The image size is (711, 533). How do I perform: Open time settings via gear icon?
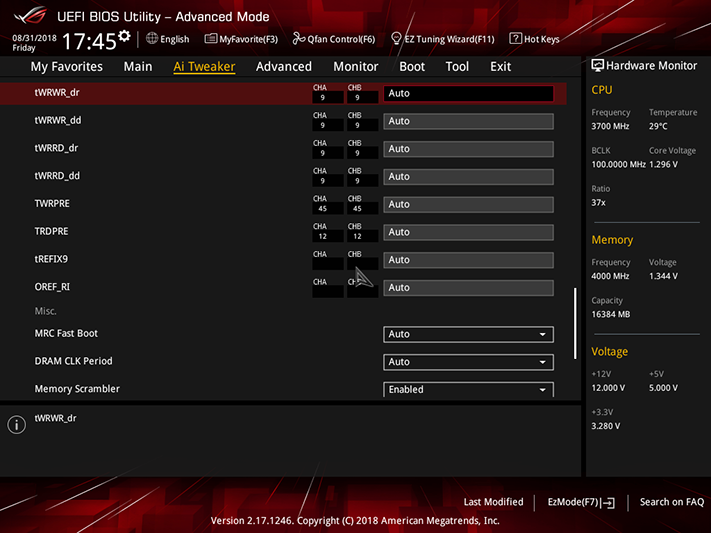[124, 36]
